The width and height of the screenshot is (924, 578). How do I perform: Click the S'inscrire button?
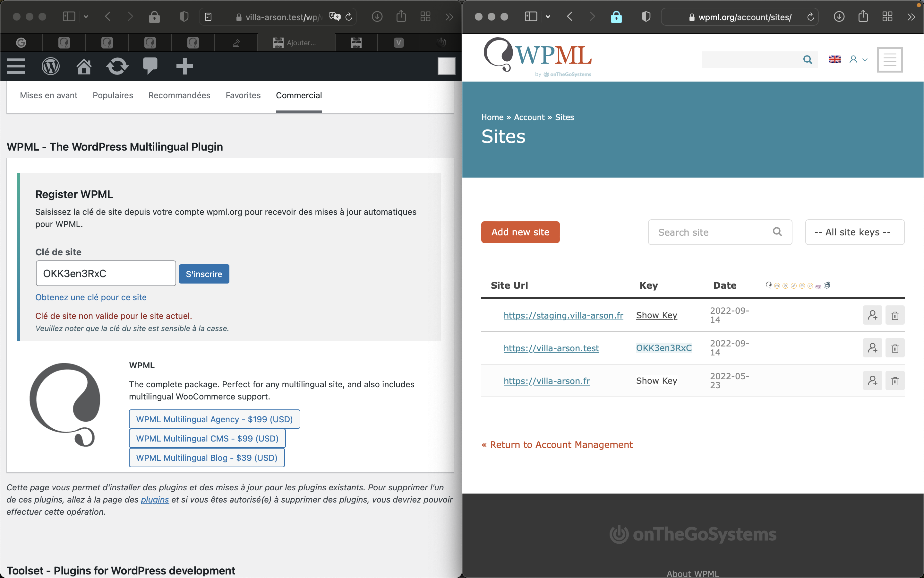coord(204,274)
